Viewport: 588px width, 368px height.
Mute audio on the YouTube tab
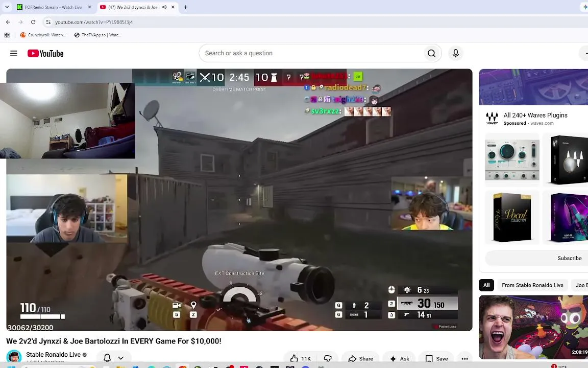(164, 7)
